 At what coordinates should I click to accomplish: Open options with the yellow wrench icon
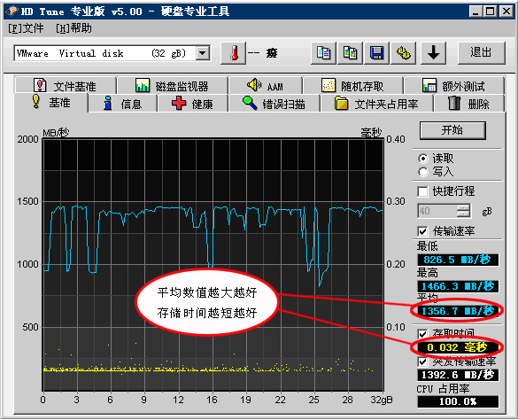[404, 53]
